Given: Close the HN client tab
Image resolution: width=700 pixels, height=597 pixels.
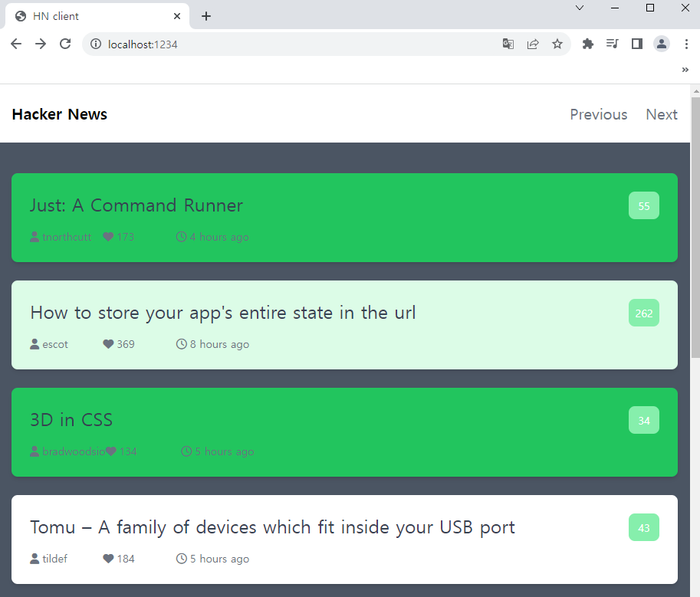Looking at the screenshot, I should pos(177,16).
